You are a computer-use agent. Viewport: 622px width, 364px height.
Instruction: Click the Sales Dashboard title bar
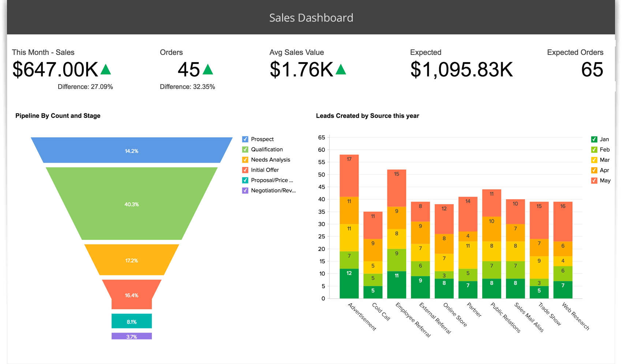311,17
